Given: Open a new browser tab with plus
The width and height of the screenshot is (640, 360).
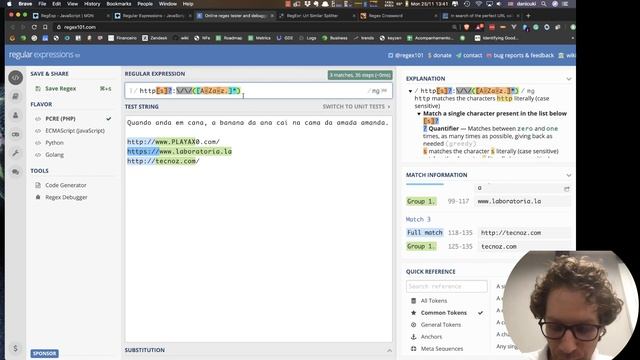Looking at the screenshot, I should click(x=528, y=16).
